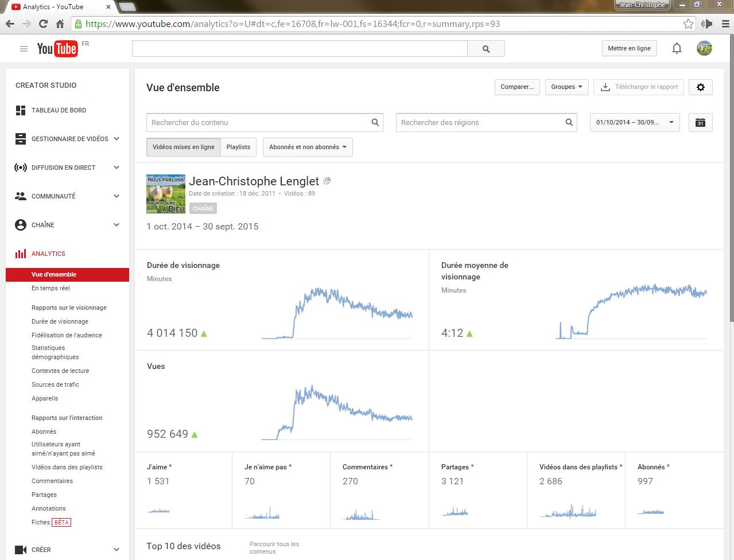Expand the Chaîne section
This screenshot has height=560, width=734.
click(116, 225)
